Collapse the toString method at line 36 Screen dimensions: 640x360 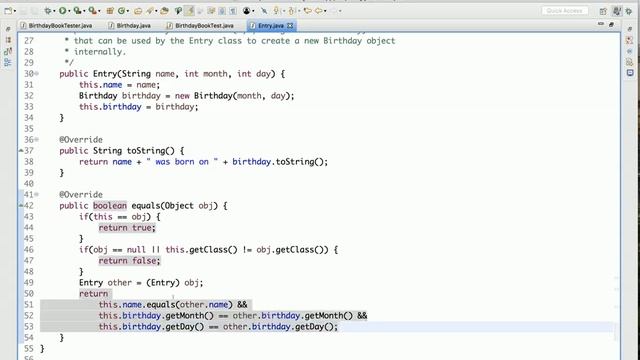(x=37, y=140)
